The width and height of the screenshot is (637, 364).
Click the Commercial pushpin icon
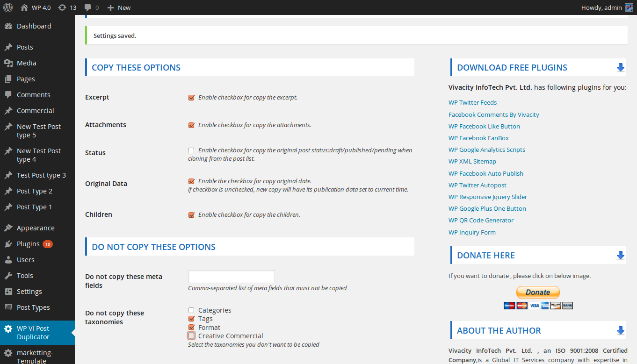pos(8,111)
